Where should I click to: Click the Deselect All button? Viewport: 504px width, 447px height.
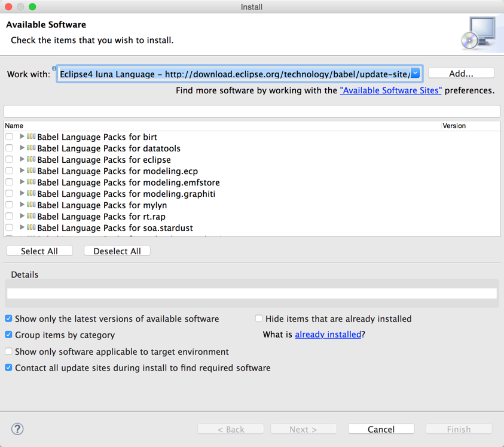click(117, 251)
